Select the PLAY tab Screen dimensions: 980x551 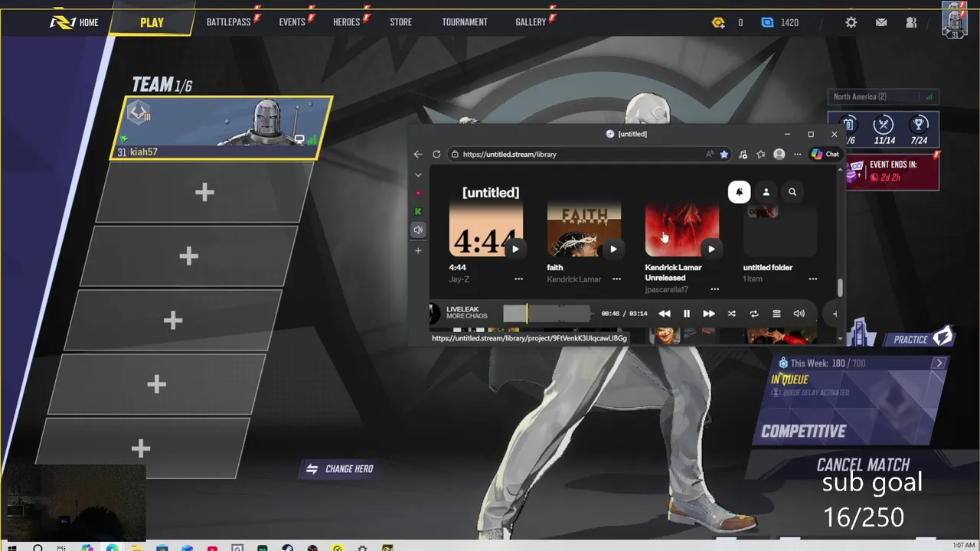[x=152, y=22]
